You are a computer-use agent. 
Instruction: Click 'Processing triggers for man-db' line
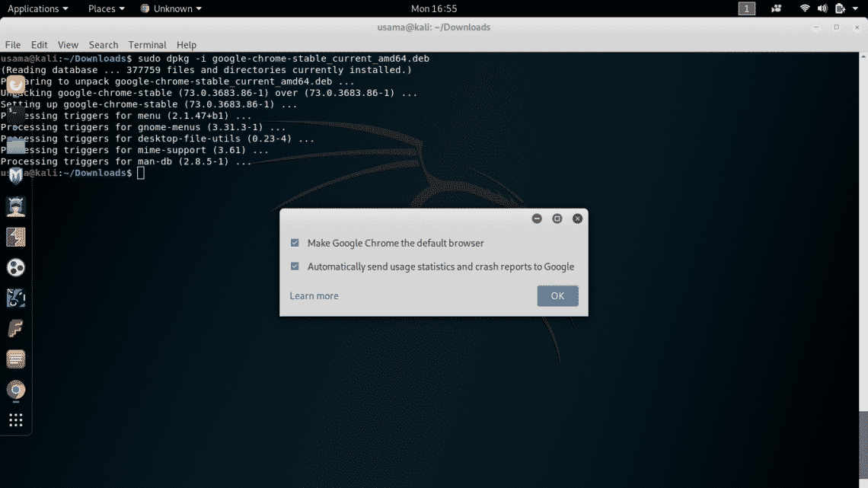tap(126, 161)
